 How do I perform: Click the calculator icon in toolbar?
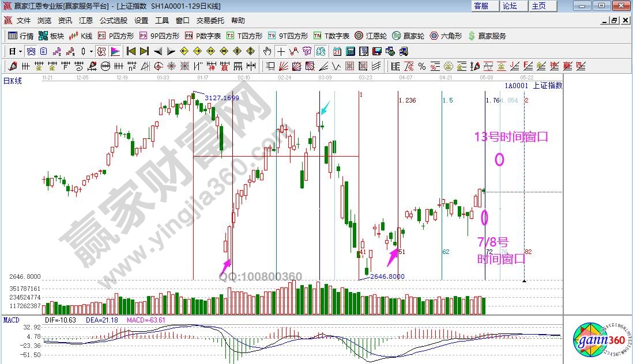tap(350, 51)
